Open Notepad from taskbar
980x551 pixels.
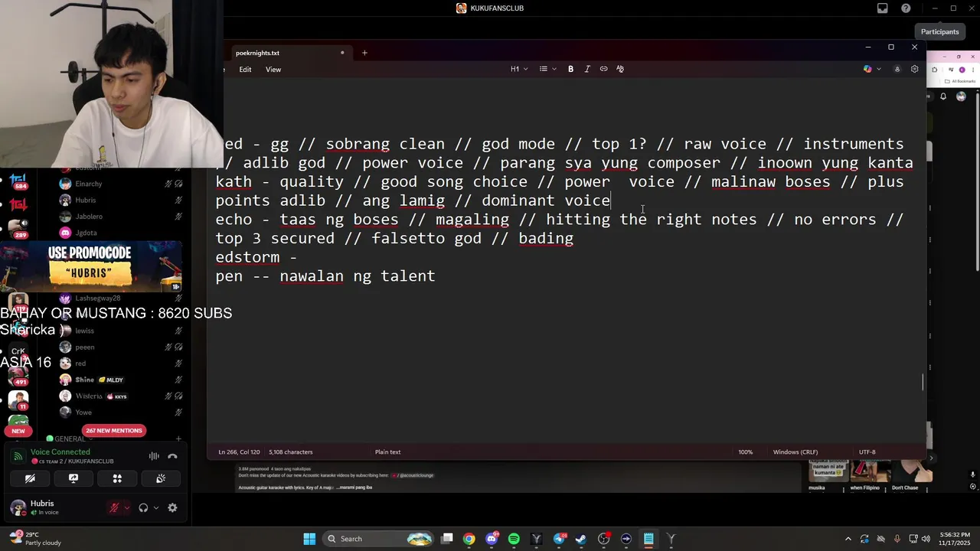pos(648,539)
